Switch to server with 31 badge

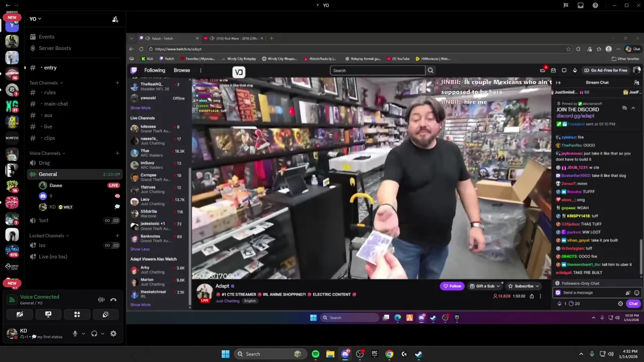point(12,106)
